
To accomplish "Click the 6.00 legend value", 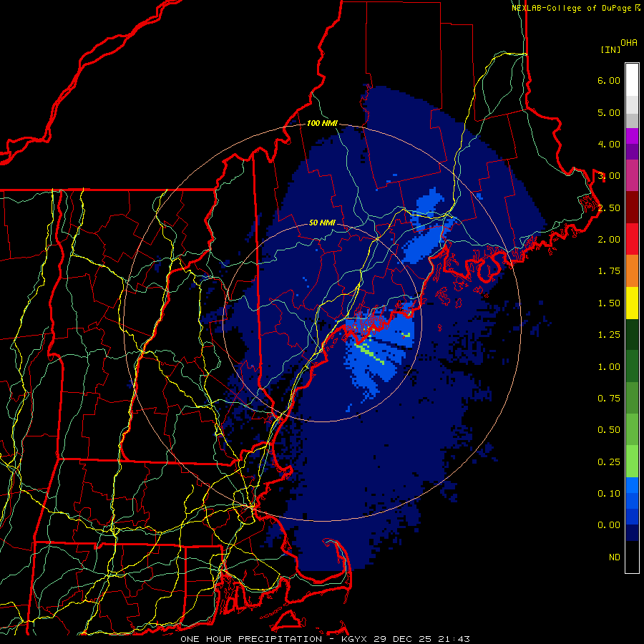I will [x=609, y=80].
